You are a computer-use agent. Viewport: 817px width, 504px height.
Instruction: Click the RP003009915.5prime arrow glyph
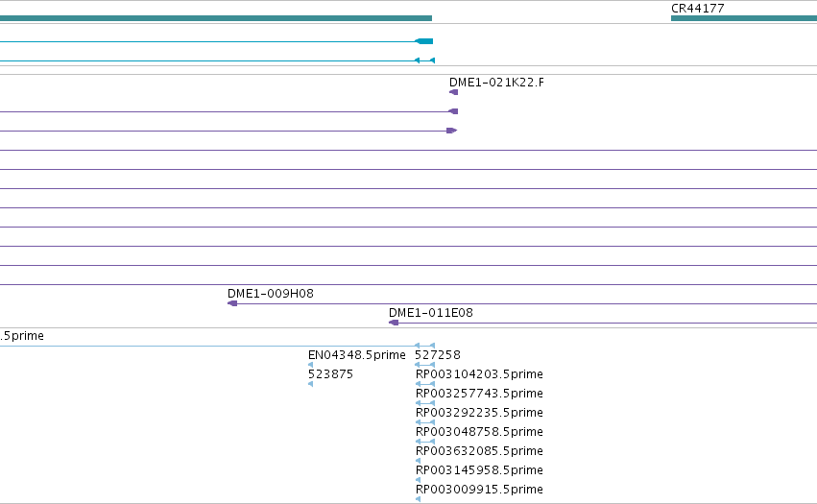(418, 499)
